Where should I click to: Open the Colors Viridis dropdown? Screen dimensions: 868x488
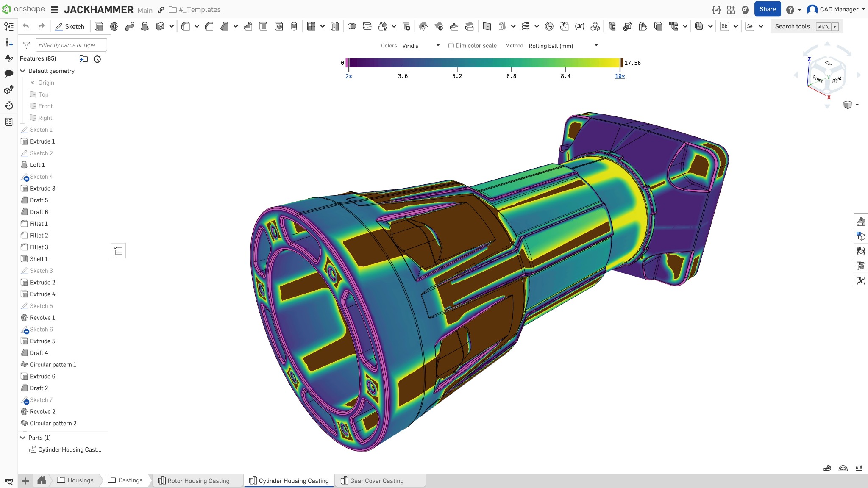pyautogui.click(x=421, y=46)
